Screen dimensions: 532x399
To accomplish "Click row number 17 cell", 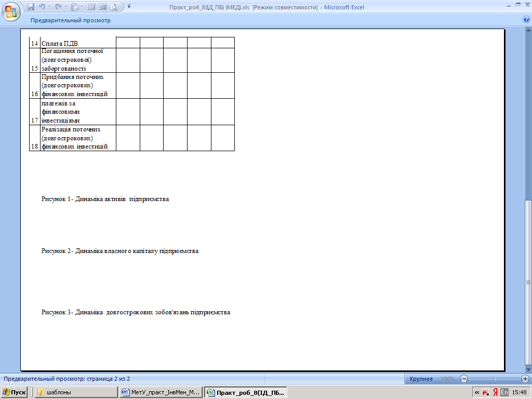I will (35, 112).
